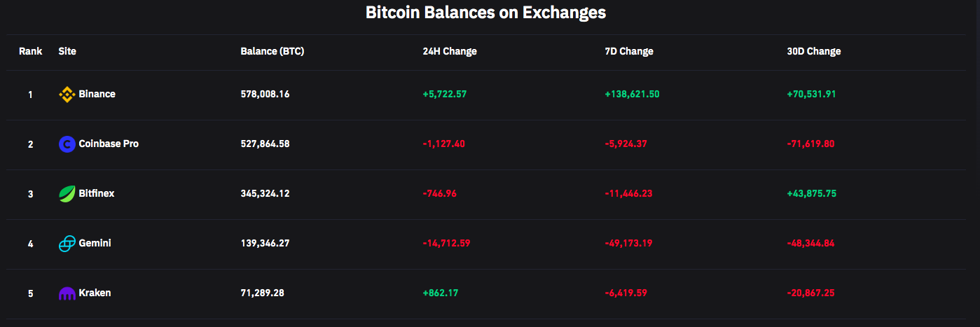Select the Bitfinex site name
This screenshot has width=980, height=327.
[x=96, y=193]
